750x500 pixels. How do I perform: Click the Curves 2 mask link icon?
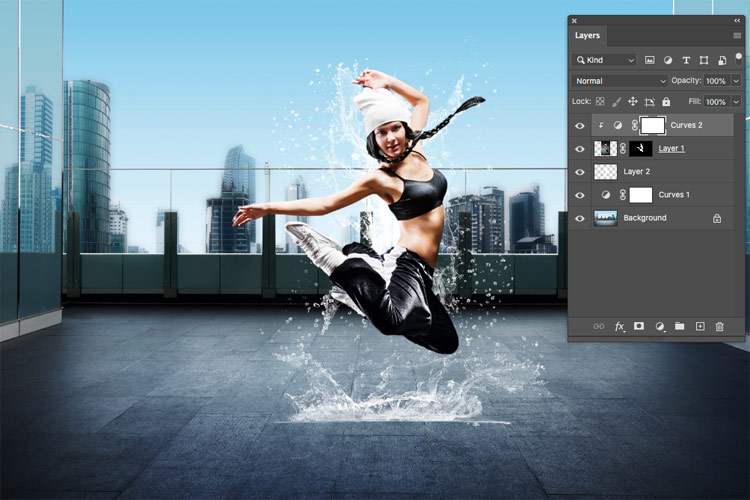point(635,125)
